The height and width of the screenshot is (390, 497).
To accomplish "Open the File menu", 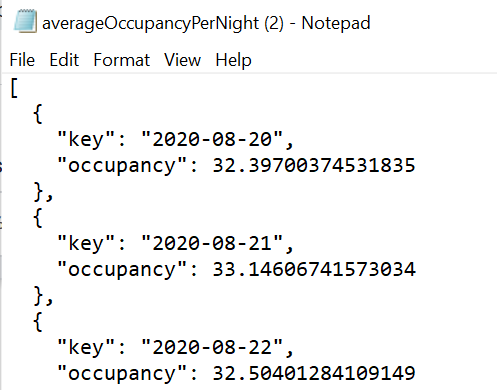I will pyautogui.click(x=22, y=60).
